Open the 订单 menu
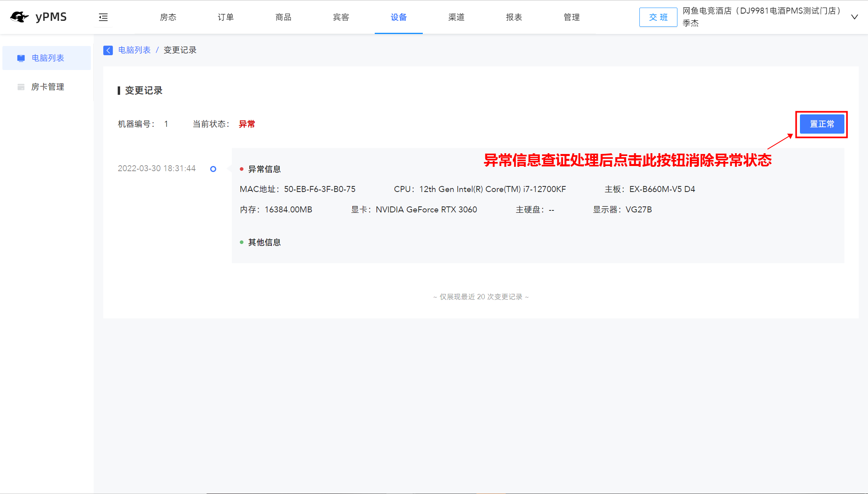Viewport: 868px width, 494px height. point(226,17)
